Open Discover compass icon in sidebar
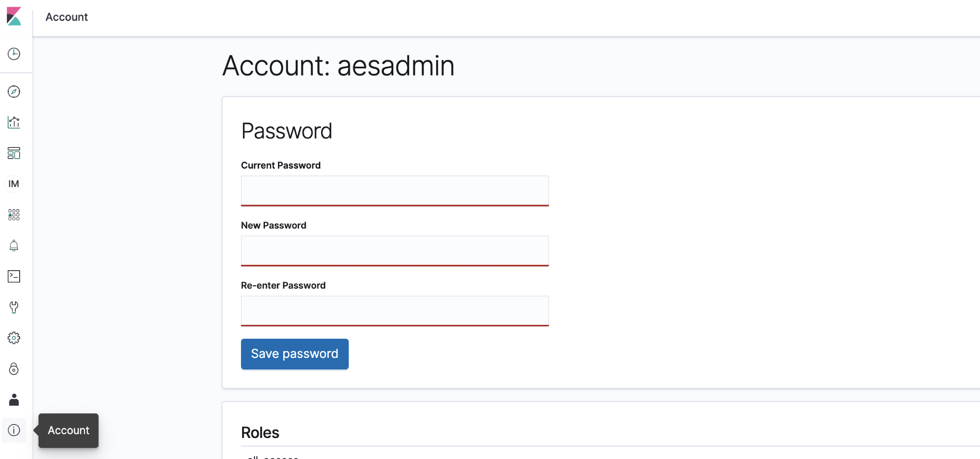 click(x=14, y=92)
